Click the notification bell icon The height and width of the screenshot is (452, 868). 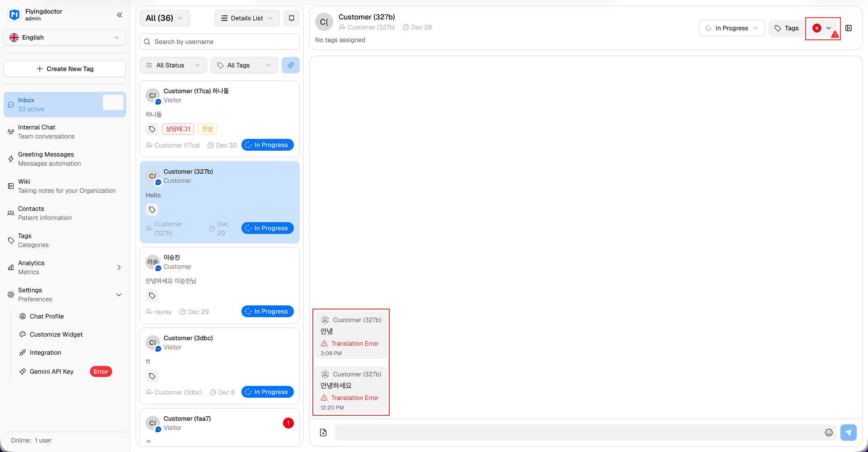pos(291,18)
